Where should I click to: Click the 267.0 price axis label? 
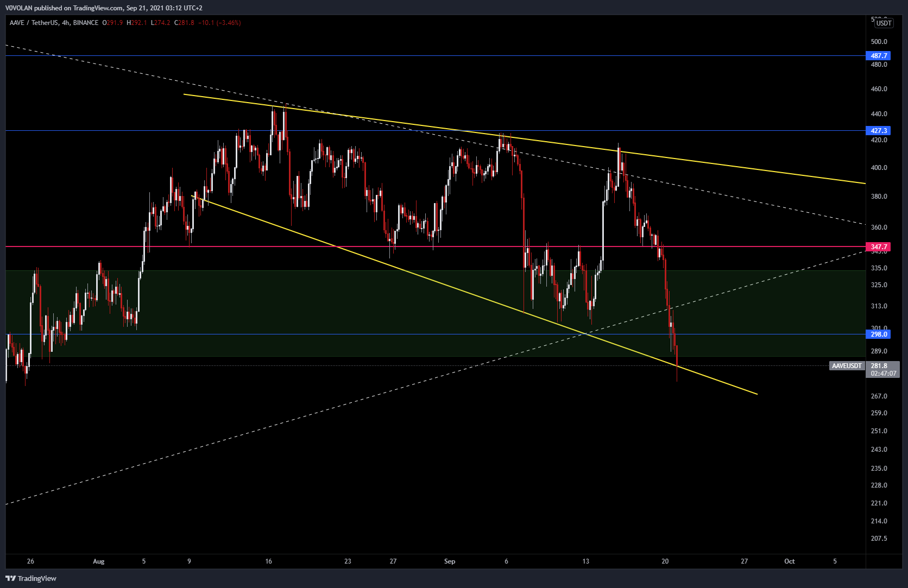coord(879,396)
